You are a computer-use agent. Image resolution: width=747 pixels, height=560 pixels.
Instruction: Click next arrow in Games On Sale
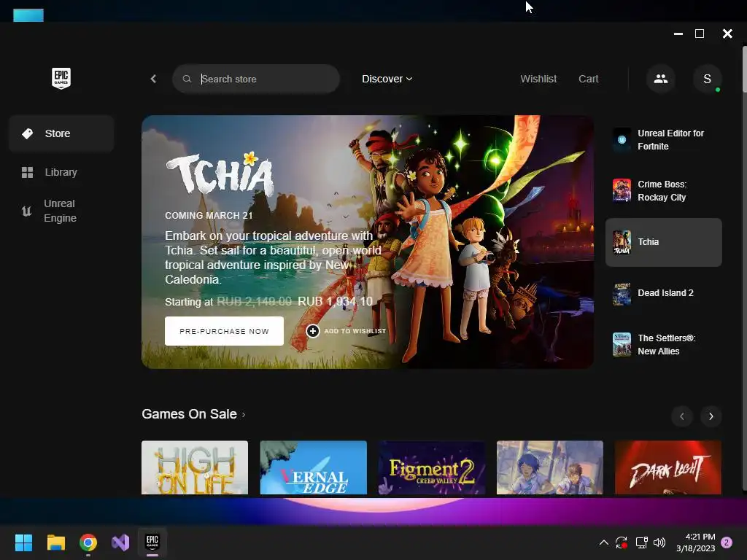point(711,416)
